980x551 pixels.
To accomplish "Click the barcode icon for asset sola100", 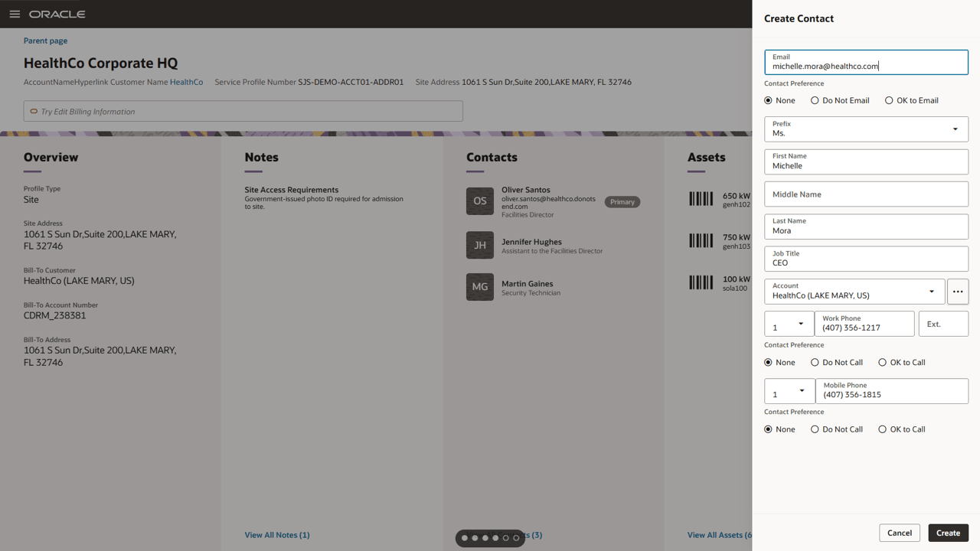I will pyautogui.click(x=701, y=282).
